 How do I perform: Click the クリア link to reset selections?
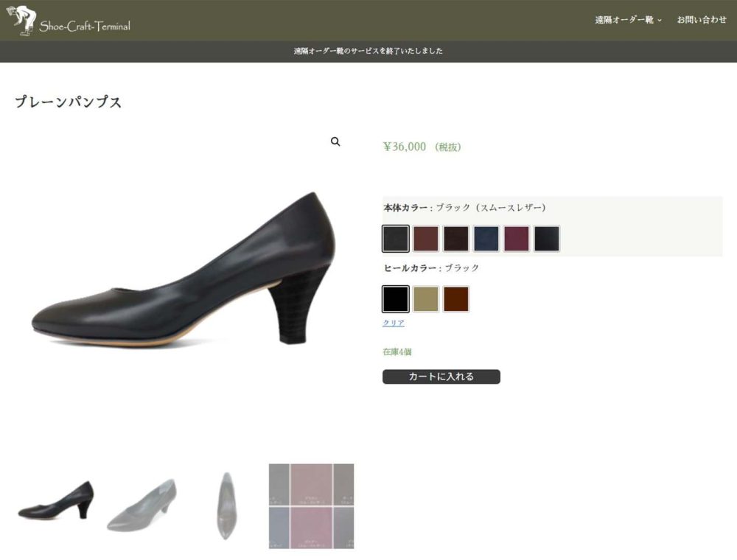394,323
